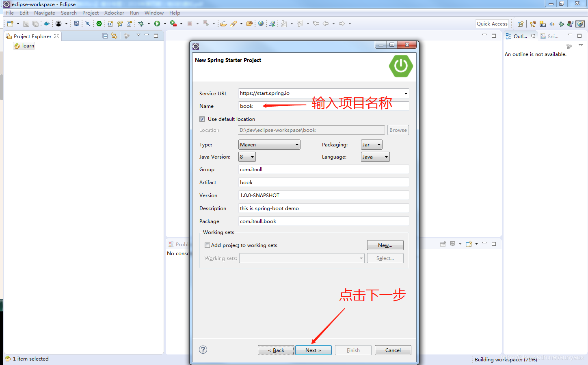Click the New wizard toolbar icon

10,24
